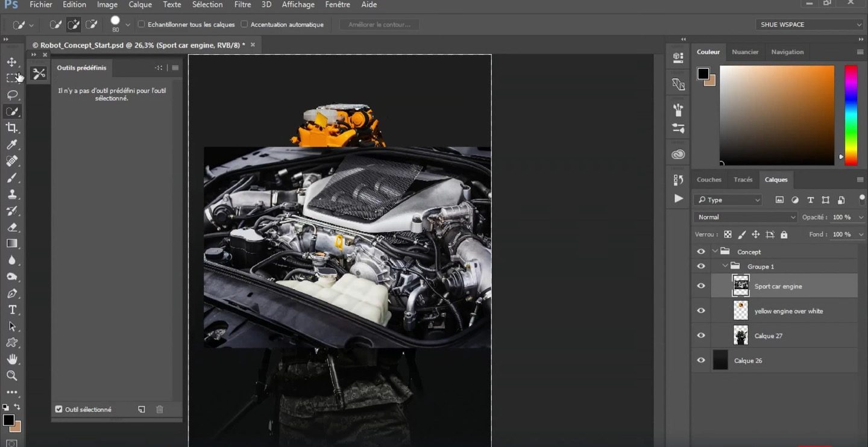Open the brush size picker dropdown
The width and height of the screenshot is (868, 447).
128,25
